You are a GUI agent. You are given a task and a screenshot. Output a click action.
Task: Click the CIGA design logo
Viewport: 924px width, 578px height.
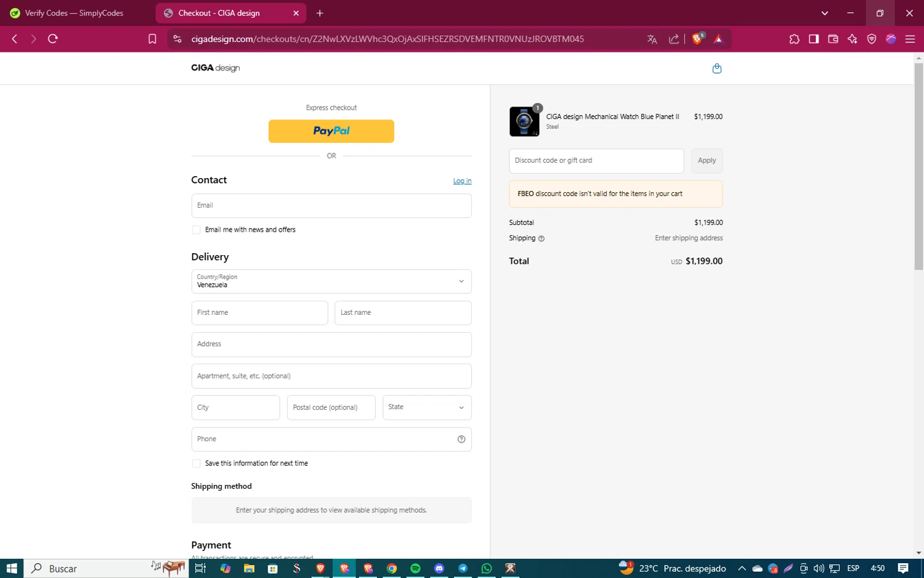[215, 68]
